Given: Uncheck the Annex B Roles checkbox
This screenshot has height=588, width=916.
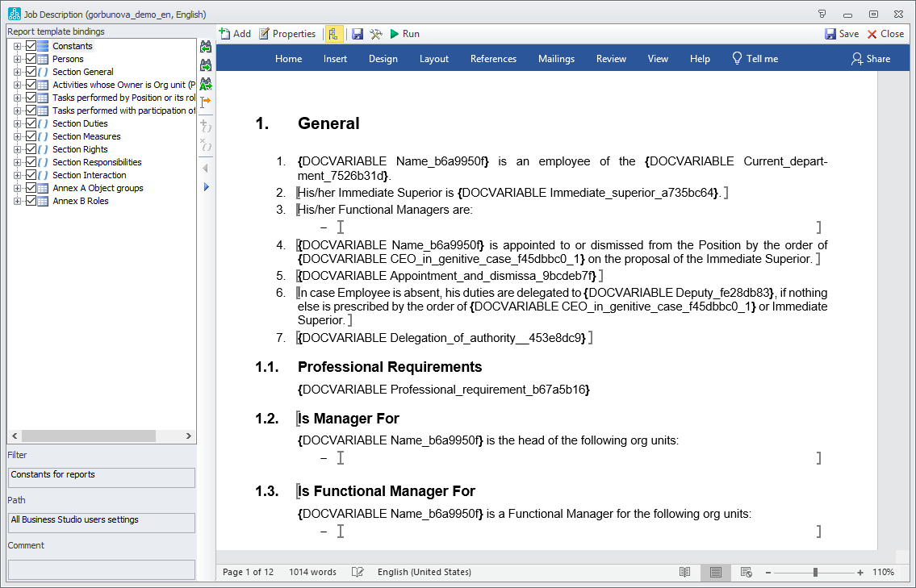Looking at the screenshot, I should tap(31, 201).
